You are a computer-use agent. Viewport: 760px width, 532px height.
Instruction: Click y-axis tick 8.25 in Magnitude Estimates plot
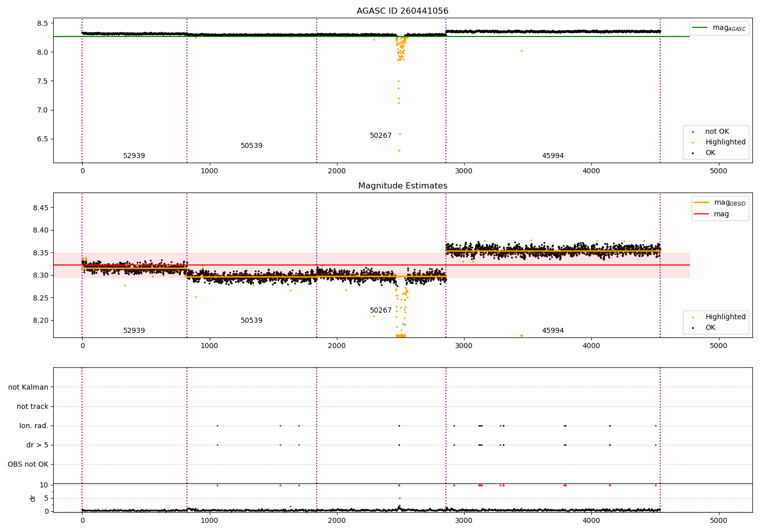coord(41,298)
